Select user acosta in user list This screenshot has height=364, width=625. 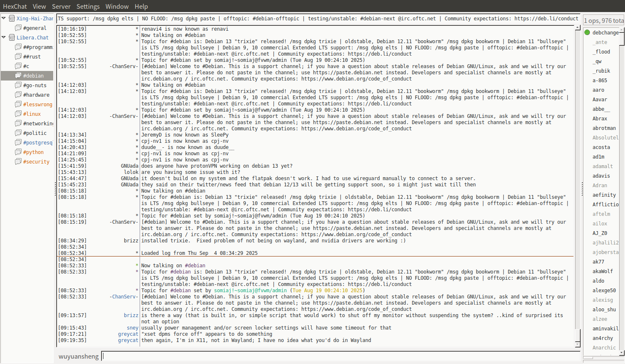point(601,147)
